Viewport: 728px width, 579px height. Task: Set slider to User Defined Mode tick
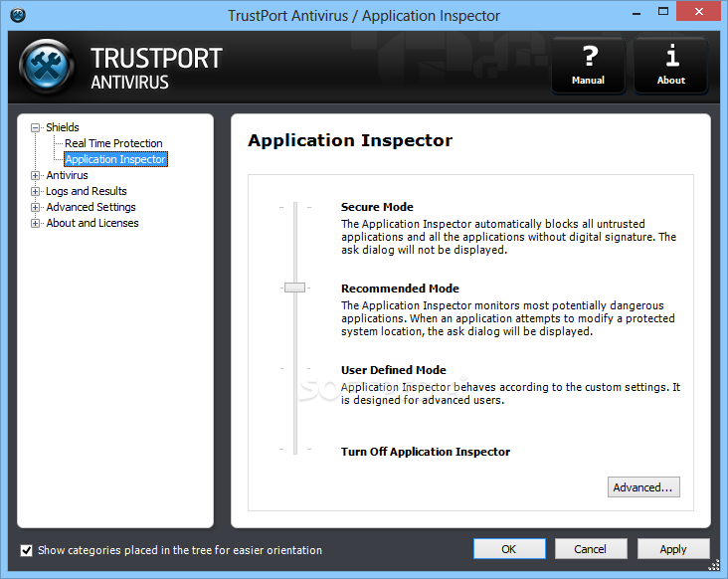[294, 369]
